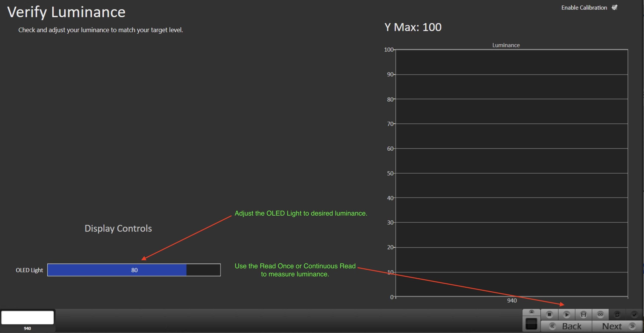Toggle the Enable Calibration checkbox
Viewport: 644px width, 333px height.
615,8
